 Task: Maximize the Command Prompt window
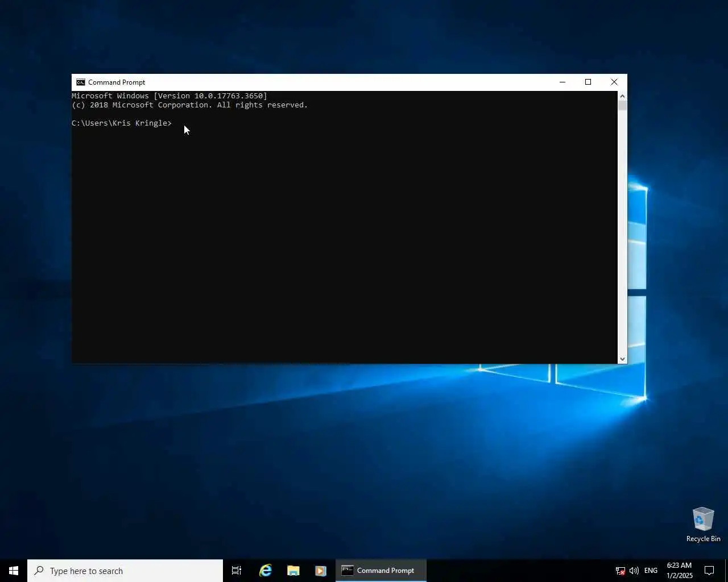[x=588, y=82]
